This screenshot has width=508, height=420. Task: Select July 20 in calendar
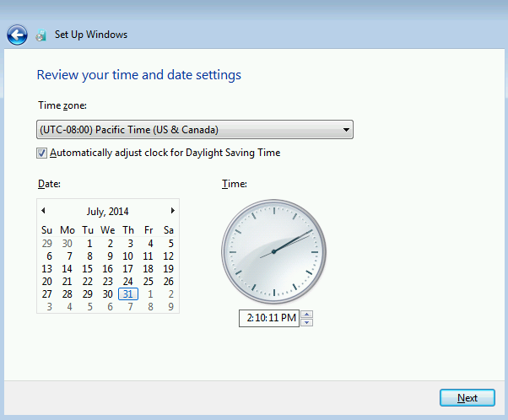(47, 282)
